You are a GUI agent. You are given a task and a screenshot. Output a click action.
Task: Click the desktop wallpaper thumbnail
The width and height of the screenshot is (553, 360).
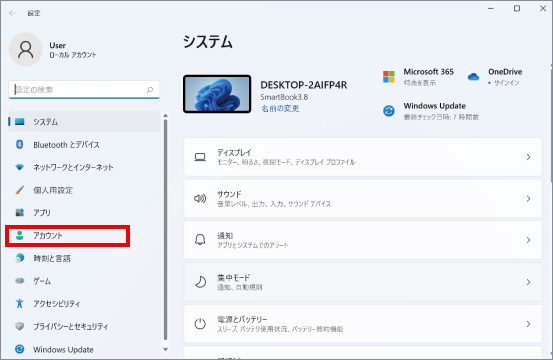tap(217, 94)
